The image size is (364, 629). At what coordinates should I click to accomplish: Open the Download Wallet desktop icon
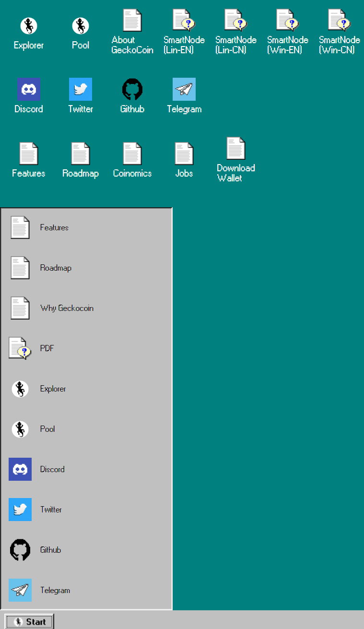[x=236, y=148]
